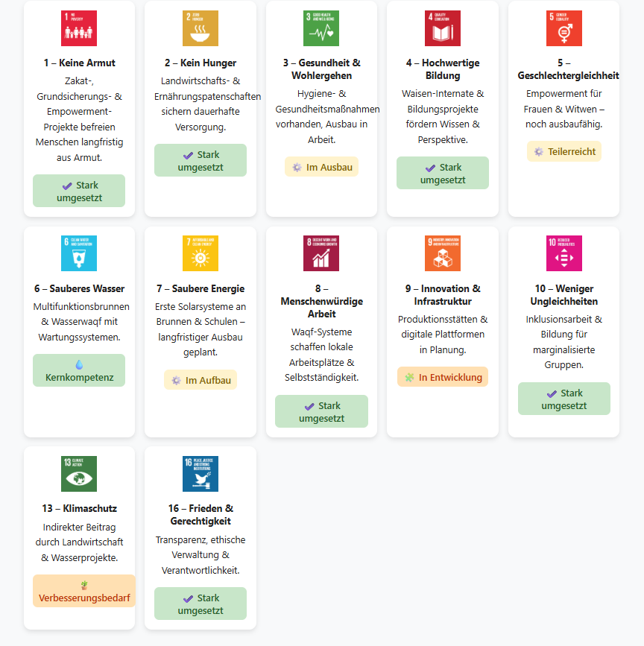Click the Gender Equality SDG 5 icon

(564, 28)
